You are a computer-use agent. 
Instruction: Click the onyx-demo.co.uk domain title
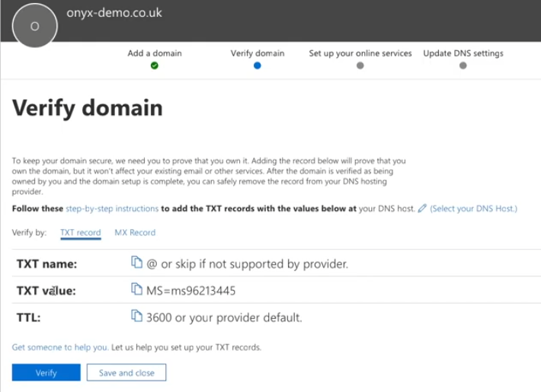tap(114, 13)
